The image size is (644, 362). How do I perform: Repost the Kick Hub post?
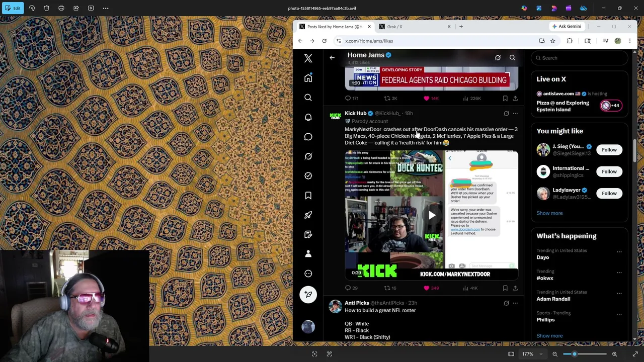(390, 288)
